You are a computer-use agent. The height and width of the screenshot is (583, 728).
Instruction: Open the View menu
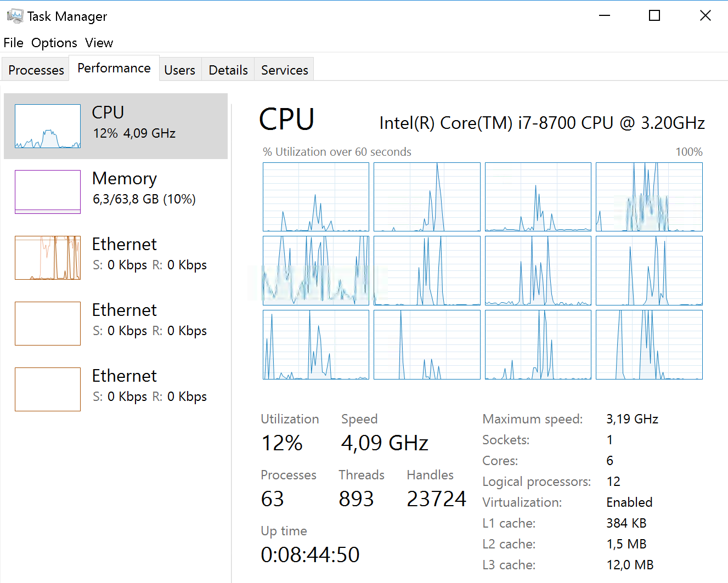tap(99, 43)
